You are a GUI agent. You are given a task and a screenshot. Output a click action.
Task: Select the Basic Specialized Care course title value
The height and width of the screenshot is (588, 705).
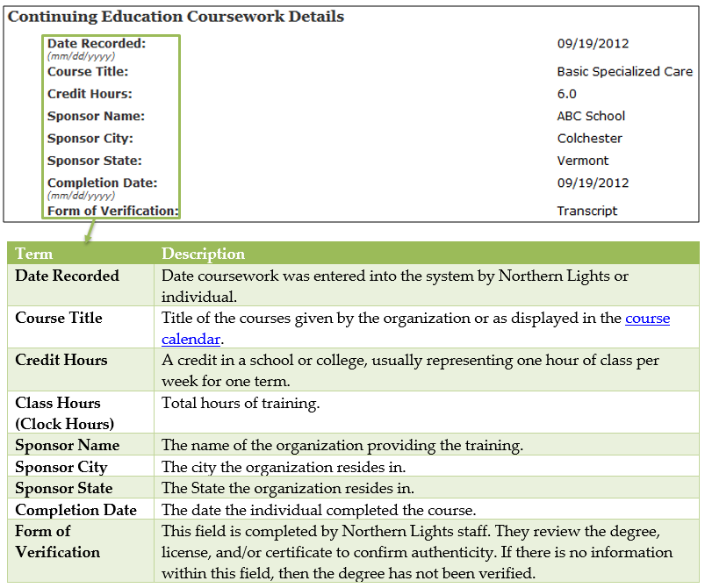[624, 72]
